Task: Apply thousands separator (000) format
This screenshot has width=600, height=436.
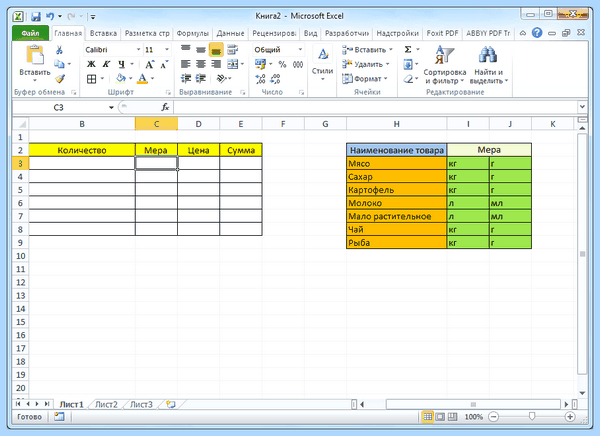Action: click(x=298, y=64)
